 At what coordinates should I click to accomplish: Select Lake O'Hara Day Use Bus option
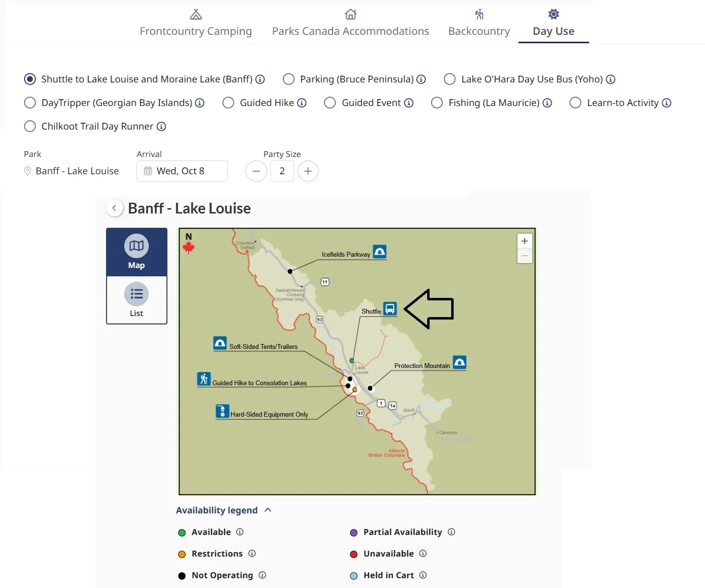tap(450, 79)
